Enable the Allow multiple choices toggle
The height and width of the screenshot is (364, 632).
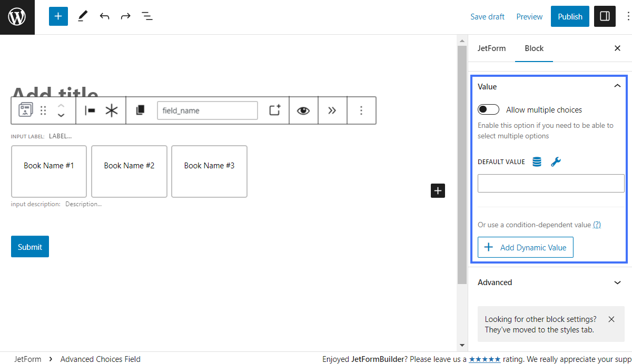click(488, 109)
